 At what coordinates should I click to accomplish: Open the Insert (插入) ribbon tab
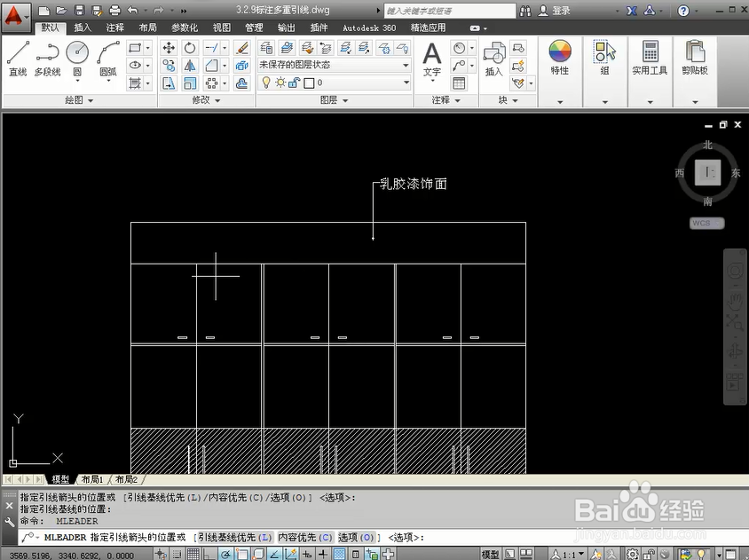83,28
